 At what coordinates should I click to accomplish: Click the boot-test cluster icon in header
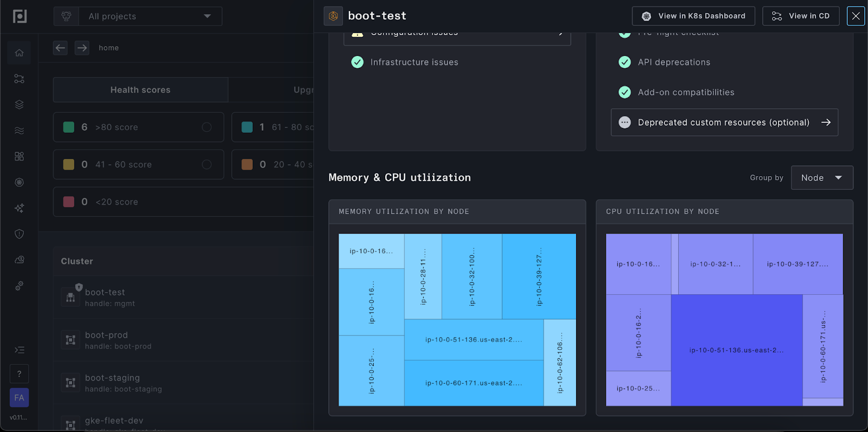tap(333, 16)
